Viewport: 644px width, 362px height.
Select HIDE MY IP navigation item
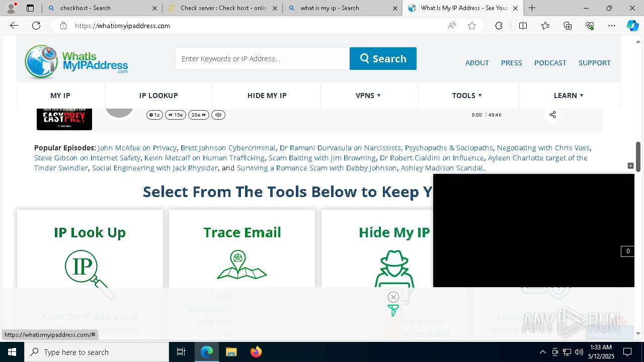[267, 96]
